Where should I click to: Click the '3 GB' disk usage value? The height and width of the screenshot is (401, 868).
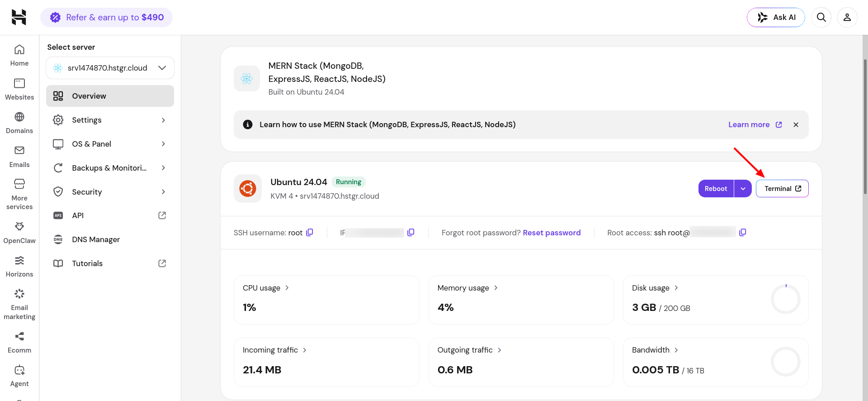[x=644, y=307]
